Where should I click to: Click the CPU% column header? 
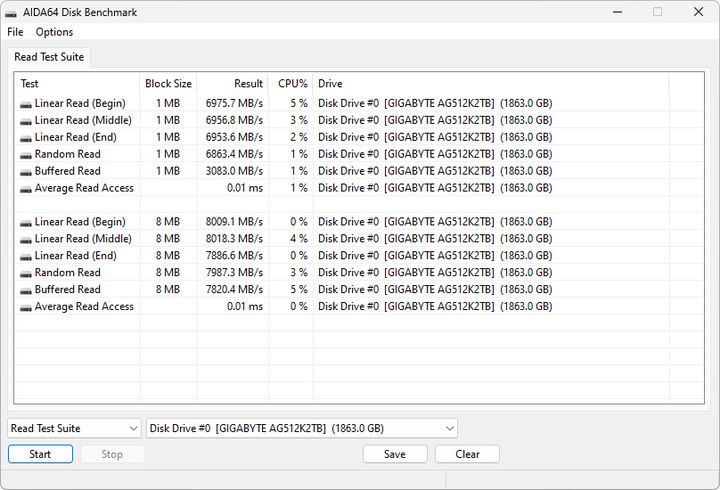(x=291, y=84)
